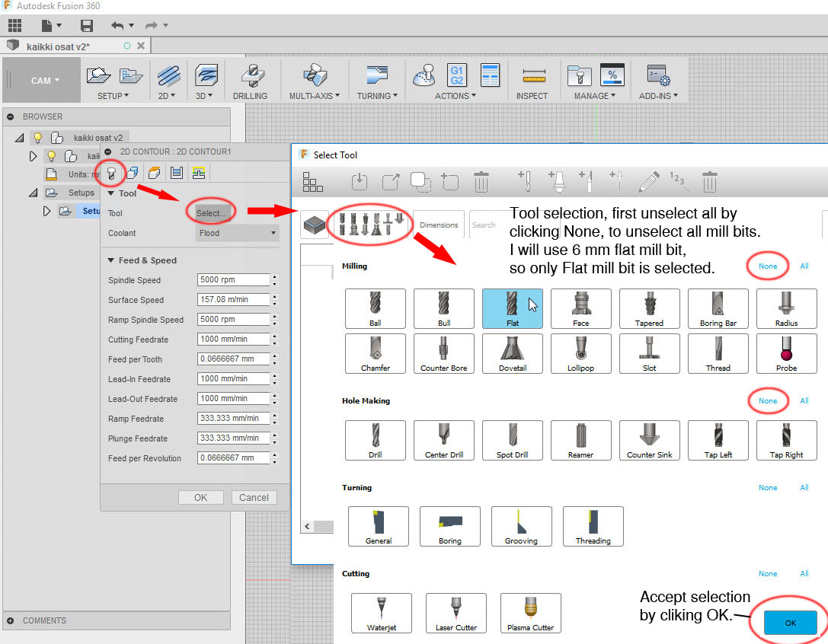Viewport: 828px width, 644px height.
Task: Toggle the Face mill tool type
Action: pyautogui.click(x=581, y=309)
